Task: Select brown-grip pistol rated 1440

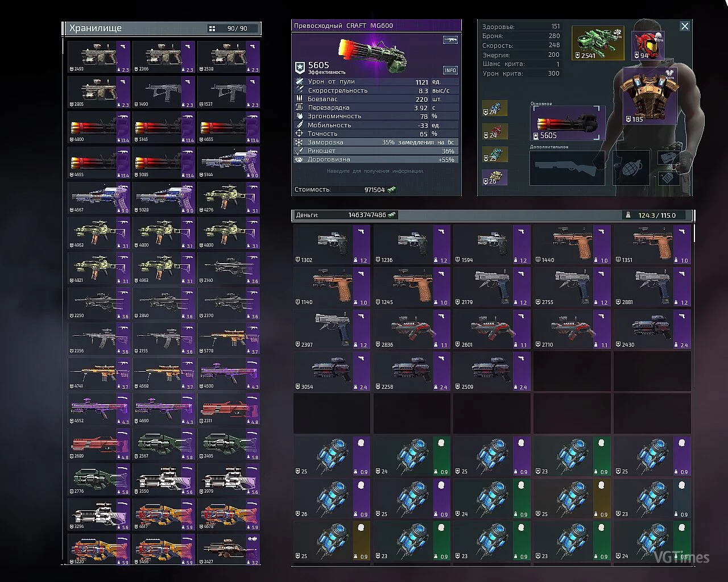Action: 572,244
